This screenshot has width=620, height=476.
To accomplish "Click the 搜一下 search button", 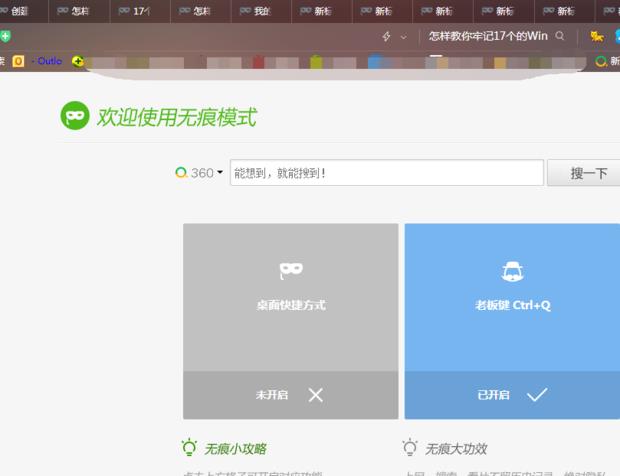I will 588,173.
